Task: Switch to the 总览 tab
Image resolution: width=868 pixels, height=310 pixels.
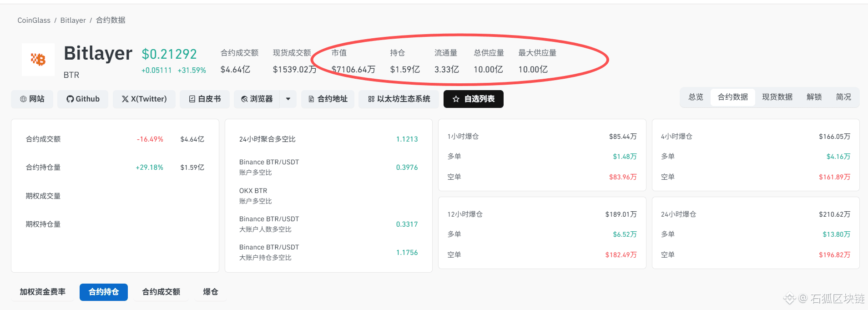Action: click(696, 97)
